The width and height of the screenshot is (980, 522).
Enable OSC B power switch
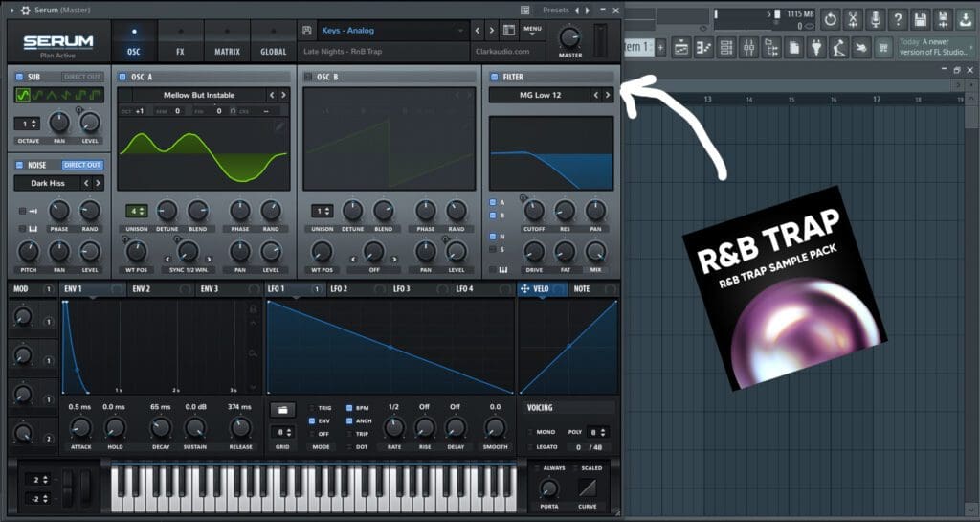click(308, 77)
